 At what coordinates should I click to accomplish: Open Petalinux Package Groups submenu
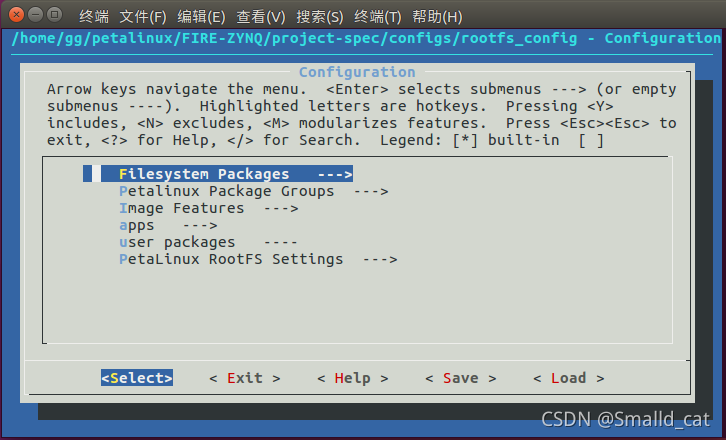point(254,191)
